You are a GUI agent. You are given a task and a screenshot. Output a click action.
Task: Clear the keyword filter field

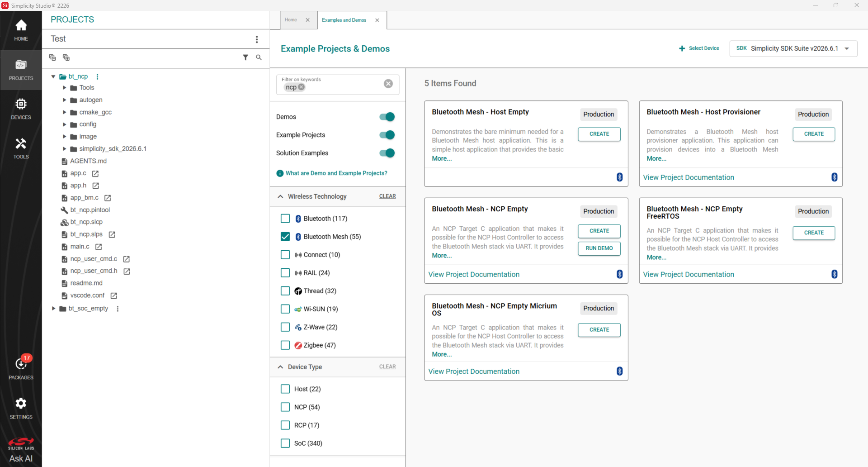tap(388, 84)
